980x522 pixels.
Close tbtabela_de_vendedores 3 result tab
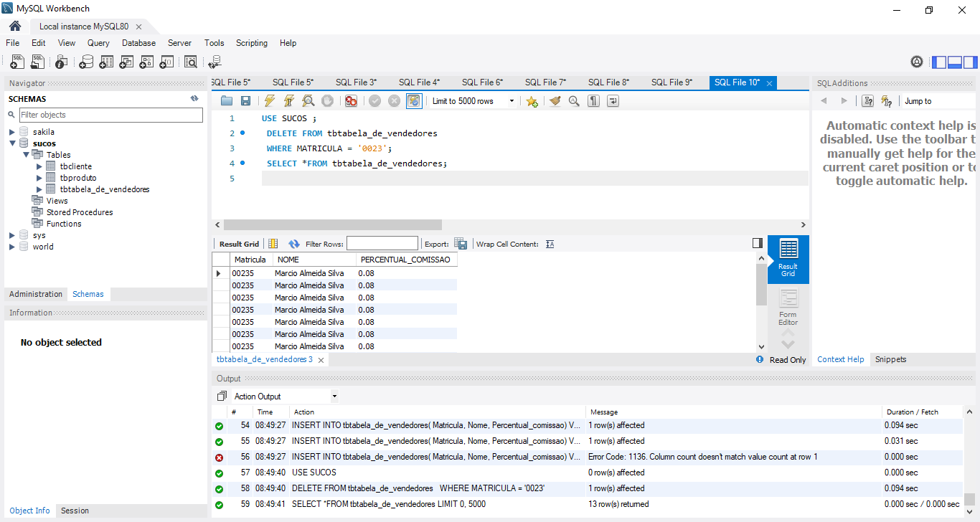point(321,360)
